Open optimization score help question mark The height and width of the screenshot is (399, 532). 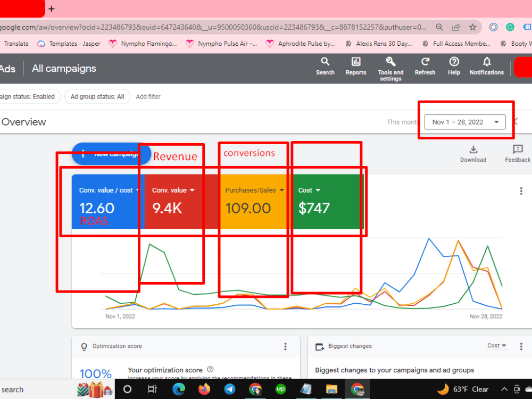click(210, 370)
